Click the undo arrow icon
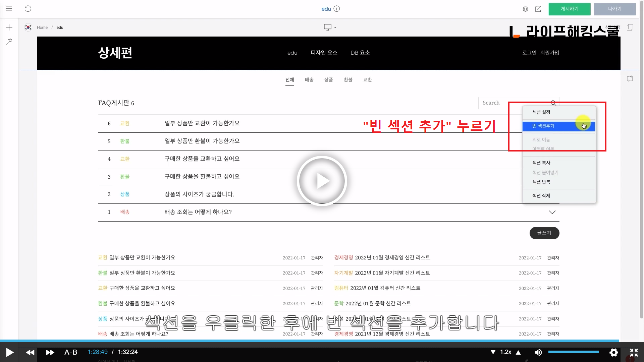 28,9
